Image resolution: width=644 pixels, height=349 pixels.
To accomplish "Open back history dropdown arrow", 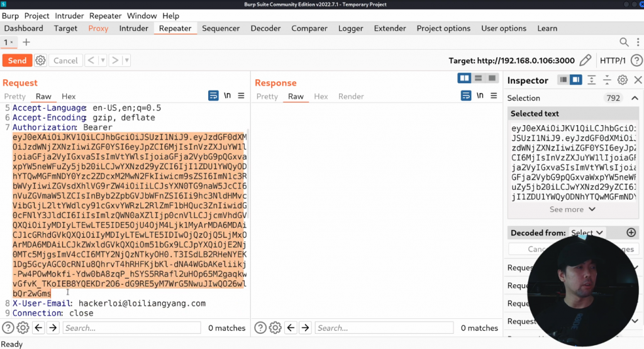I will coord(103,60).
